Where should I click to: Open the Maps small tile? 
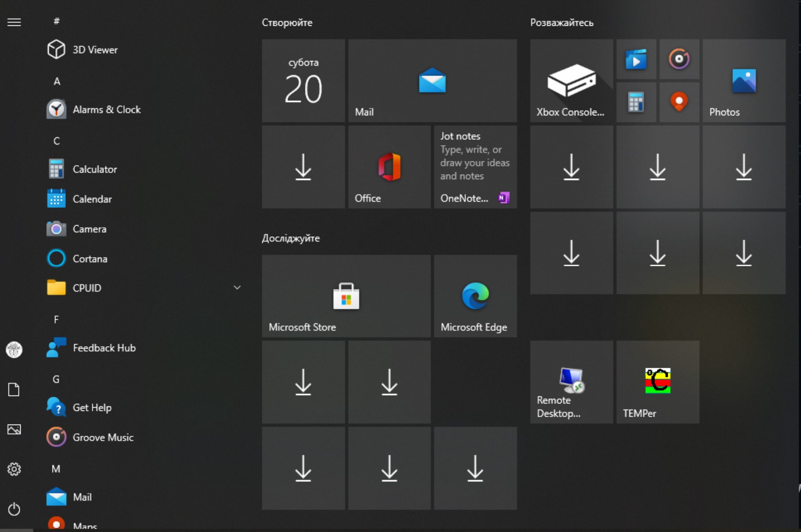(x=679, y=102)
